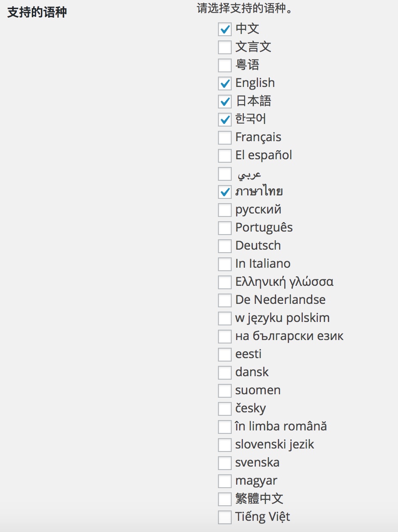Select the Deutsch checkbox
Image resolution: width=398 pixels, height=532 pixels.
pos(225,246)
